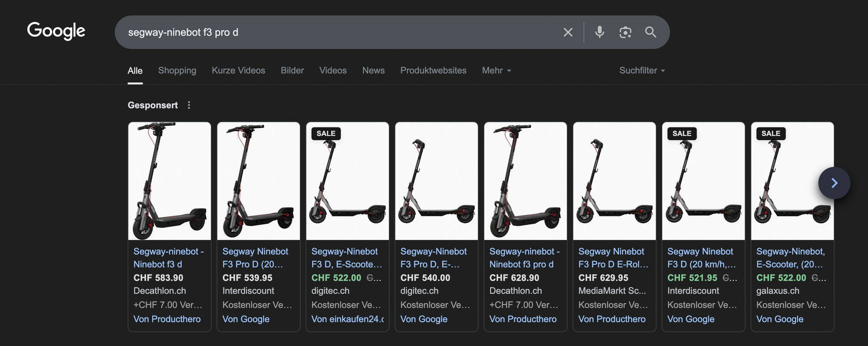Click 'Von Producthero' under MediaMarkt card
868x346 pixels.
(612, 319)
